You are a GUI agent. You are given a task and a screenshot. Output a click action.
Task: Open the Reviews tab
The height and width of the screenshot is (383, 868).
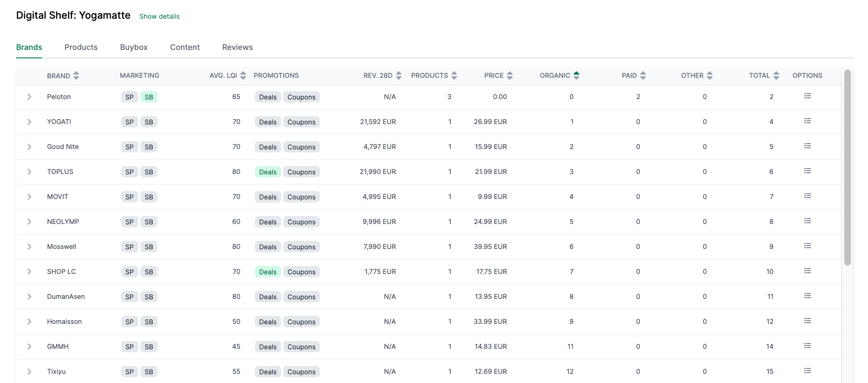coord(237,47)
